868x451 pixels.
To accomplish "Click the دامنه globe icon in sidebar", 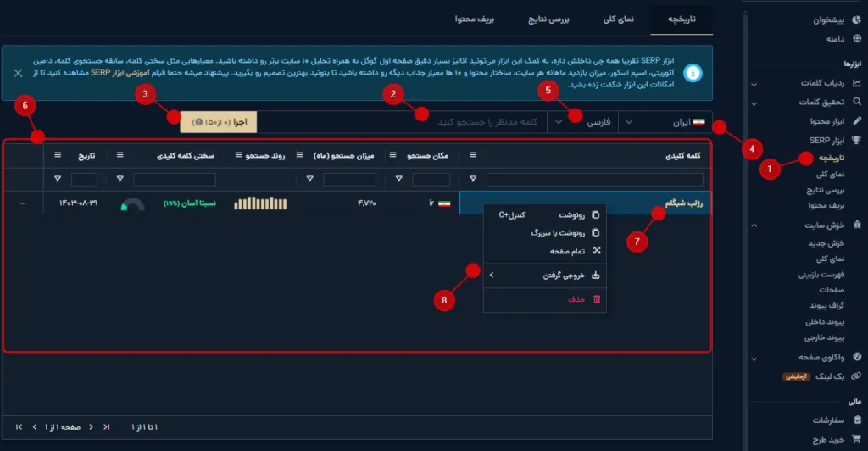I will 856,38.
